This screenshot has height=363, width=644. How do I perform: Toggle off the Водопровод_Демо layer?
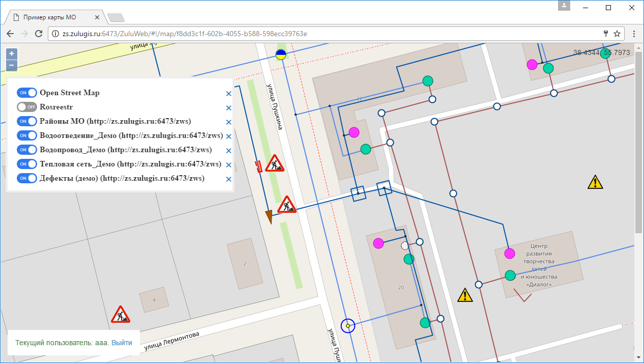pos(27,150)
